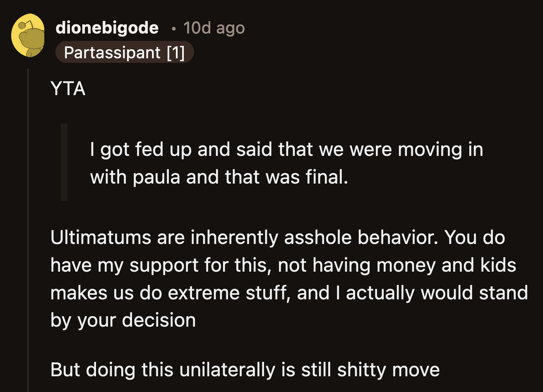This screenshot has width=543, height=392.
Task: Click the bullet separator before the timestamp
Action: (174, 28)
